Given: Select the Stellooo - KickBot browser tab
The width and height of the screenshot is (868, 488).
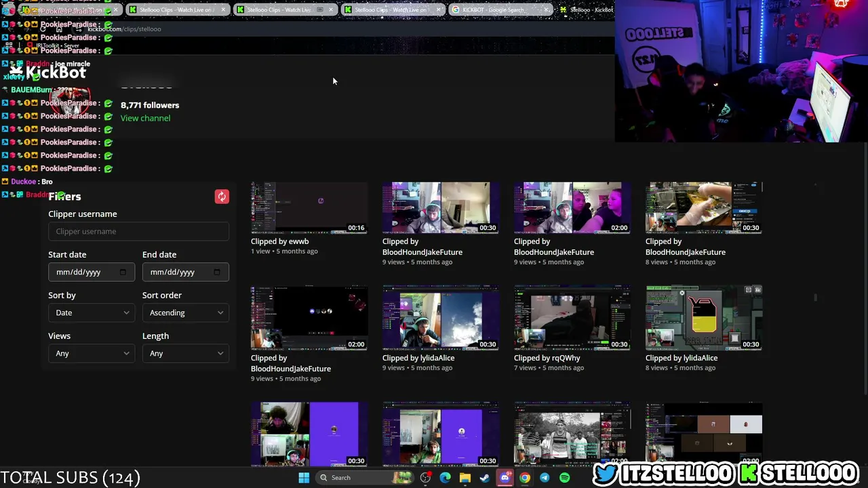Looking at the screenshot, I should point(586,9).
